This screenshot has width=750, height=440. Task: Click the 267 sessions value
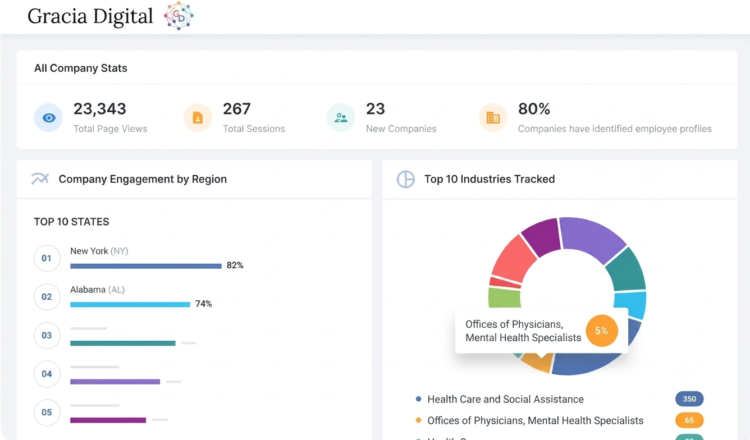pyautogui.click(x=236, y=109)
